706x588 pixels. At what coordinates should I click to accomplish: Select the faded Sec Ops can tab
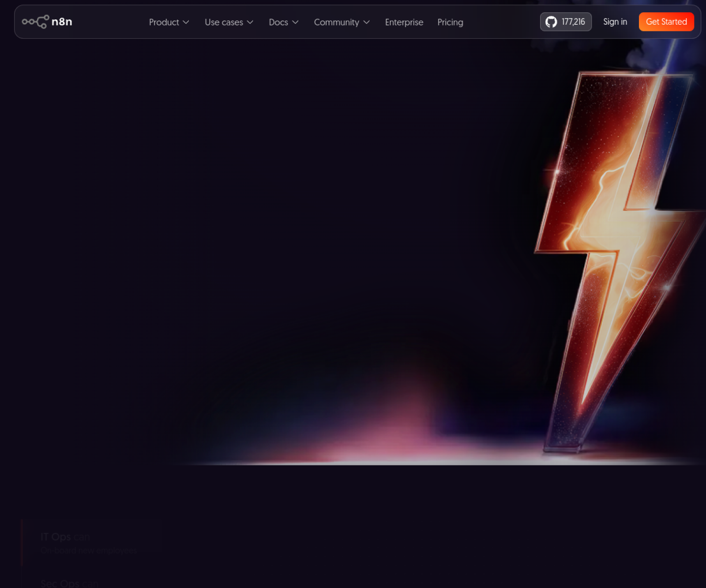(69, 583)
